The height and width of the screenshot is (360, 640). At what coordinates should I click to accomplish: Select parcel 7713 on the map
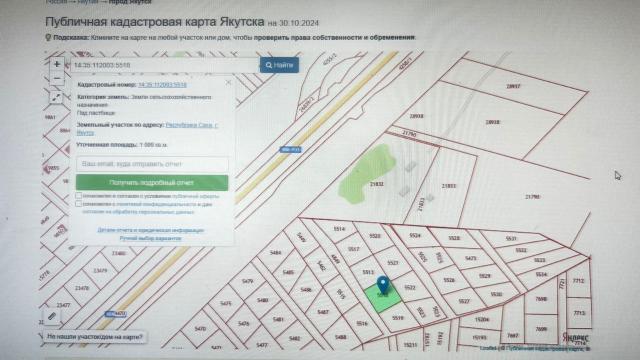pos(579,313)
